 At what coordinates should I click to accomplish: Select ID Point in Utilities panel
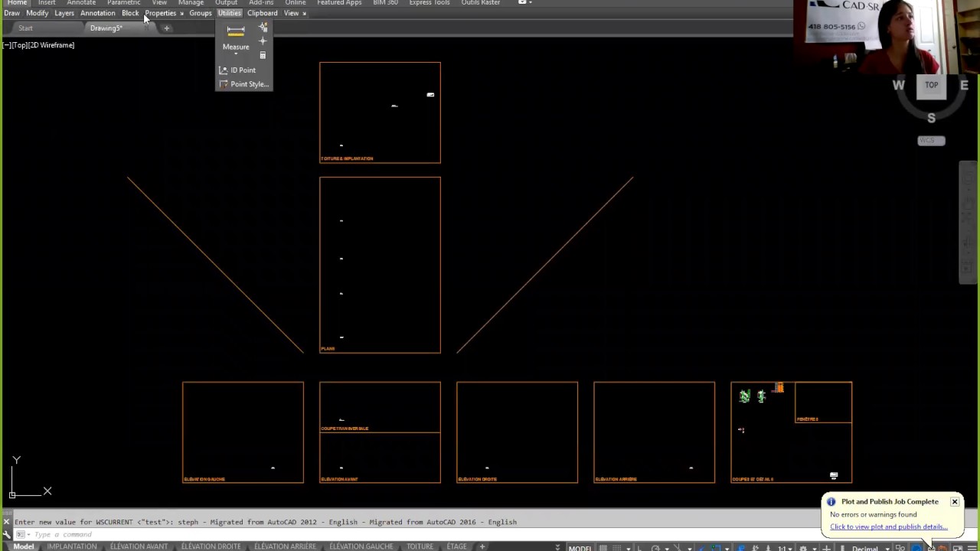237,70
